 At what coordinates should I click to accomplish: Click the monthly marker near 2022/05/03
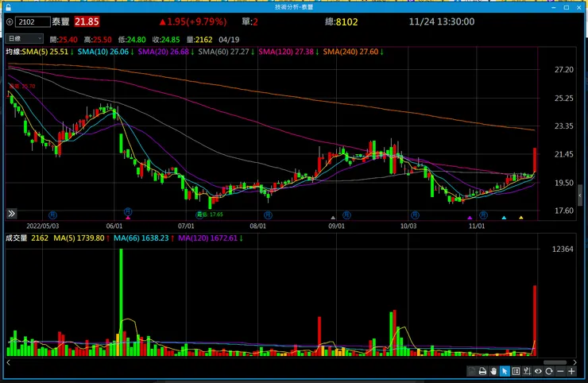click(x=53, y=215)
